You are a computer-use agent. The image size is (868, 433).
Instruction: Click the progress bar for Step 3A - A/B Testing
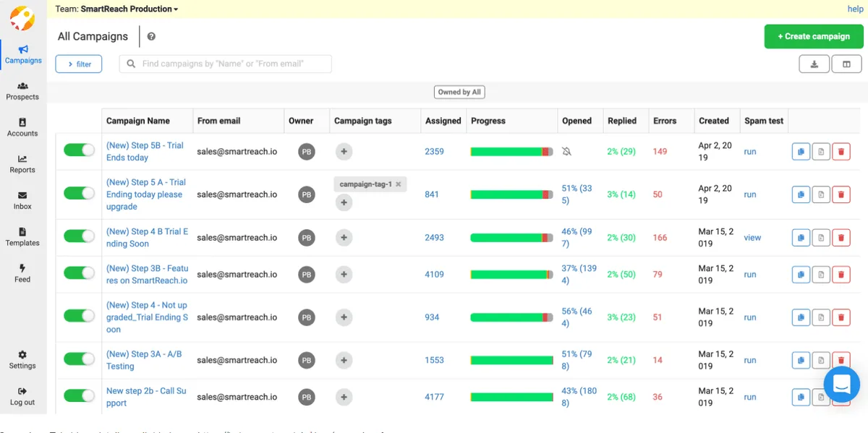click(511, 359)
